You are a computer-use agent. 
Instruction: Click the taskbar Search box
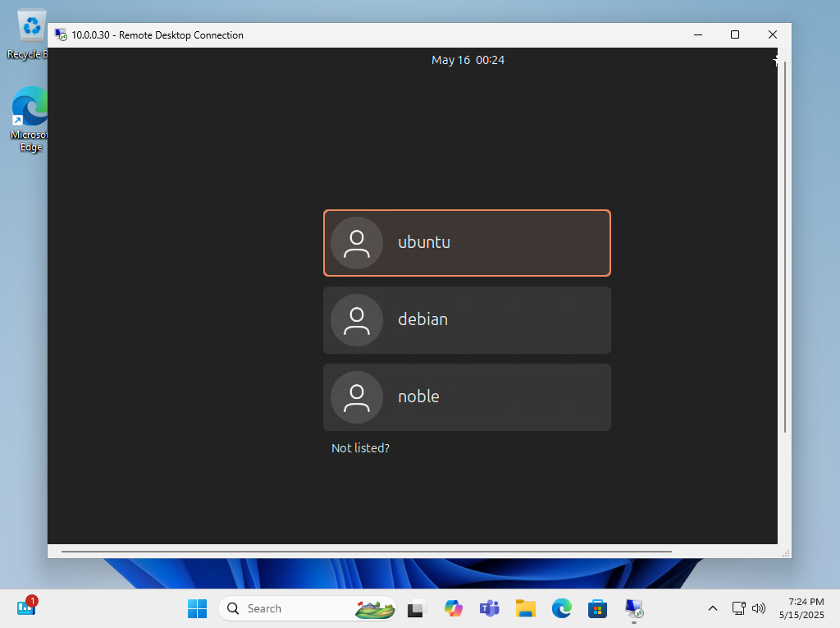[308, 608]
